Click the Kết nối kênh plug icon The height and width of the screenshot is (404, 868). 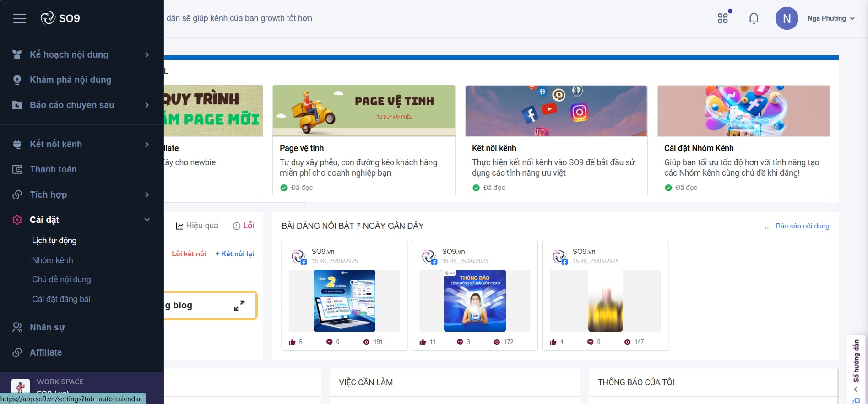click(x=17, y=144)
